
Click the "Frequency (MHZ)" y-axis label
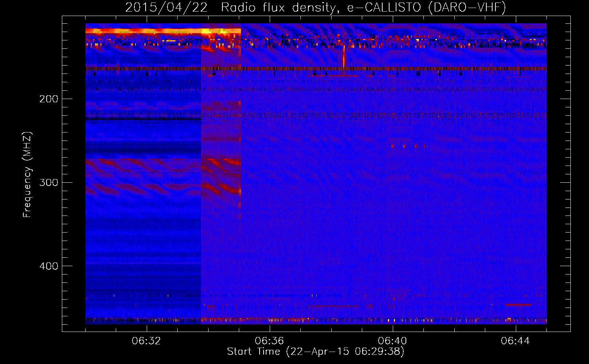pyautogui.click(x=27, y=175)
